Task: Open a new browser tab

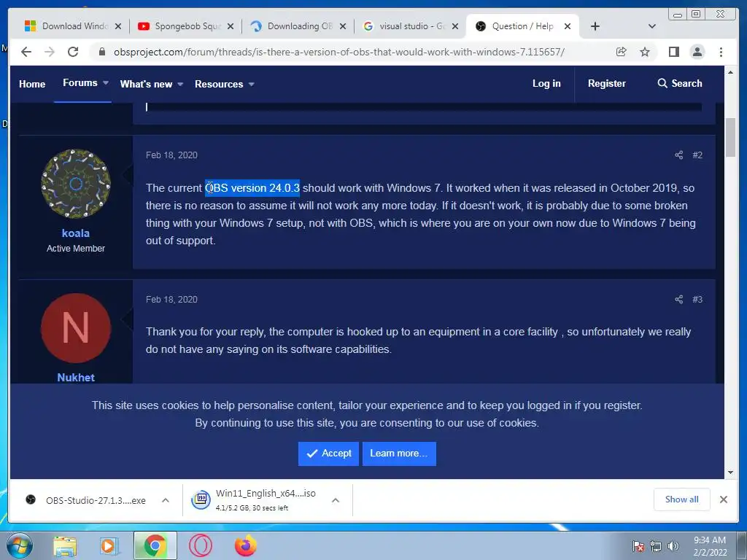Action: click(x=595, y=26)
